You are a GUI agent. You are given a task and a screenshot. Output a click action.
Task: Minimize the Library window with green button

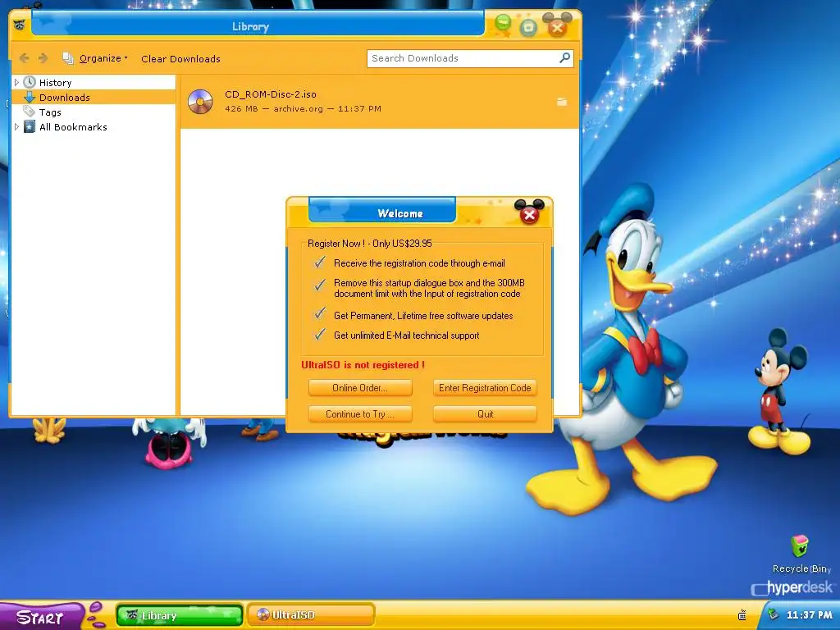pos(503,23)
